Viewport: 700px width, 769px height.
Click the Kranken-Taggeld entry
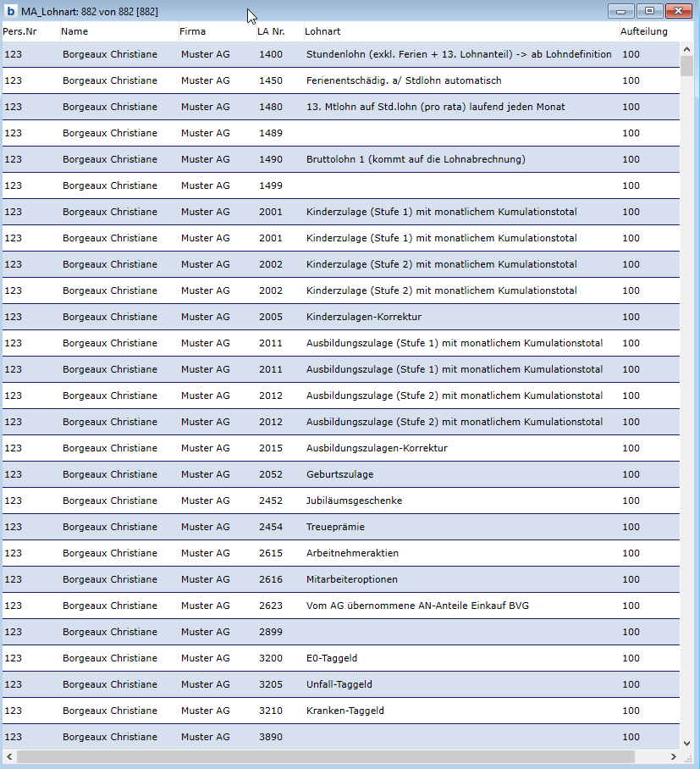pyautogui.click(x=344, y=711)
